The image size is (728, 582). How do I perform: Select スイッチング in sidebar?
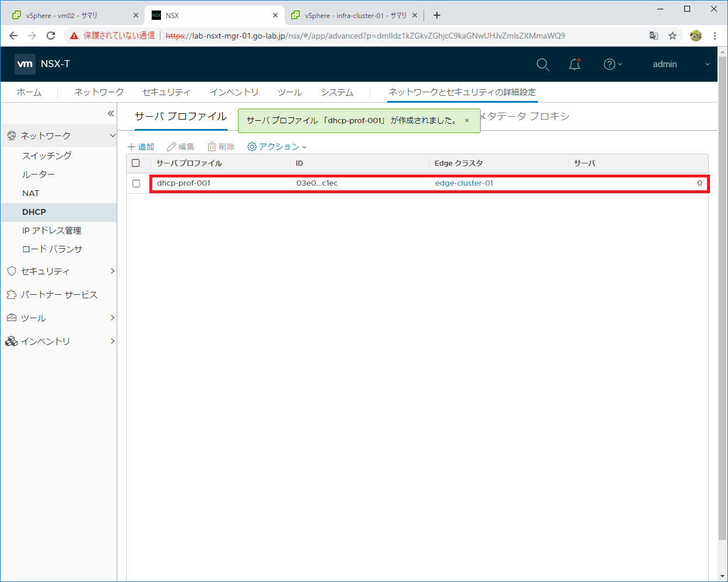tap(47, 155)
